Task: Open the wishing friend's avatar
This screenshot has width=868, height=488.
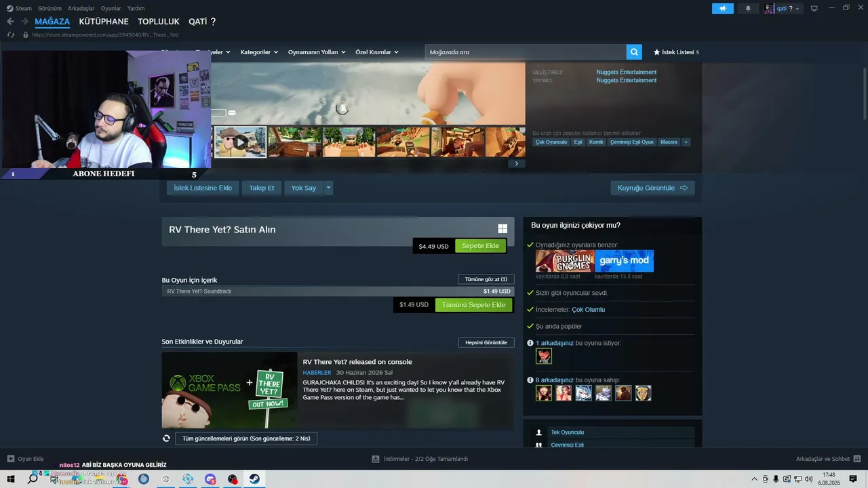Action: coord(544,356)
